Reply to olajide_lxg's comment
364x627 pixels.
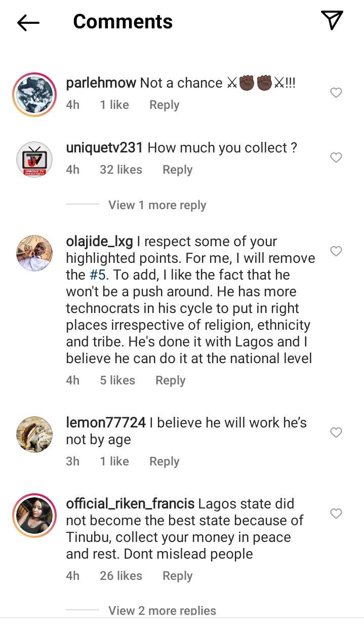click(x=170, y=380)
